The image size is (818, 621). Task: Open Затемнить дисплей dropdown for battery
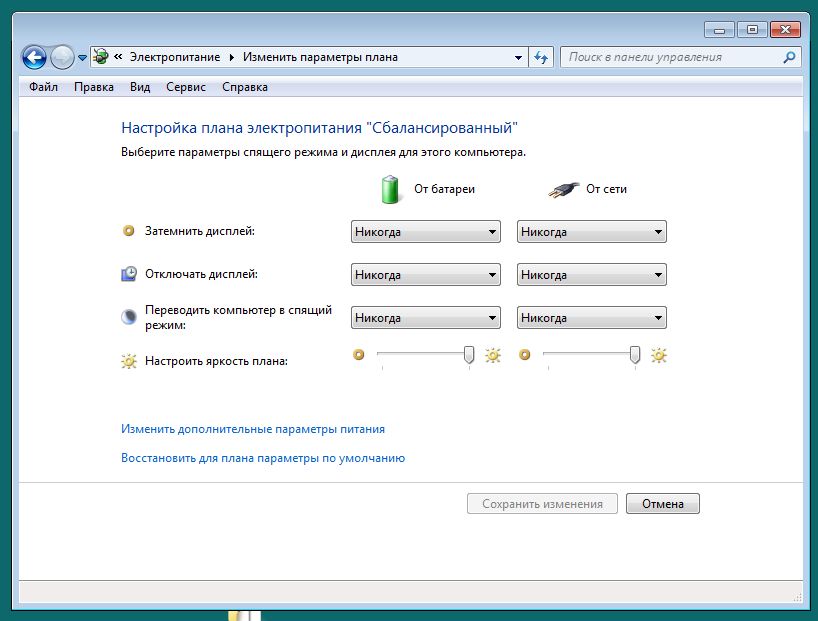pos(426,232)
